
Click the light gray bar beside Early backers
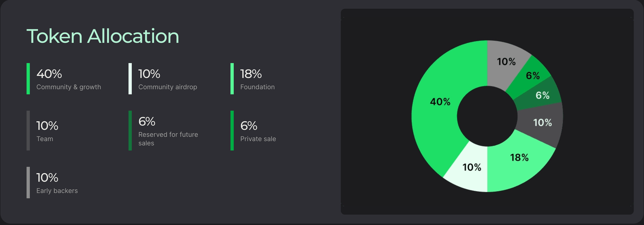28,183
